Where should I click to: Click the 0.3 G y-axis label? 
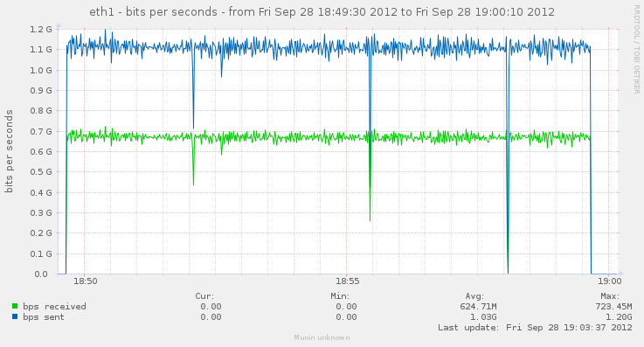click(x=41, y=212)
